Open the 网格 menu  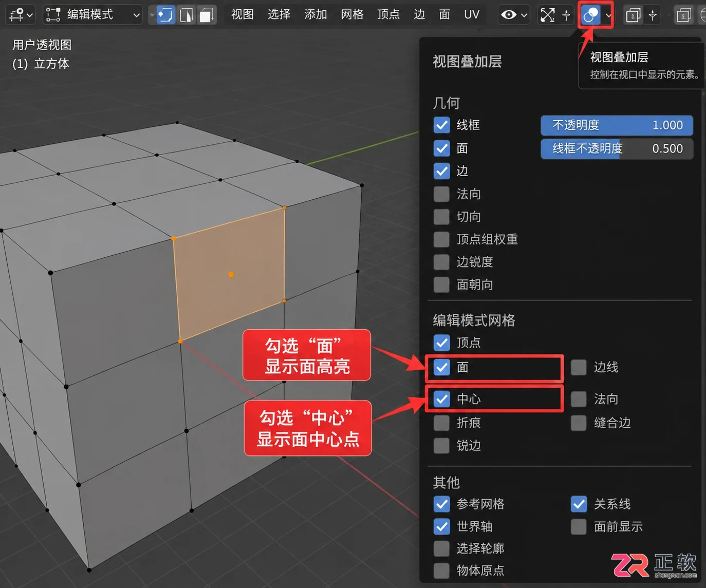(x=352, y=14)
